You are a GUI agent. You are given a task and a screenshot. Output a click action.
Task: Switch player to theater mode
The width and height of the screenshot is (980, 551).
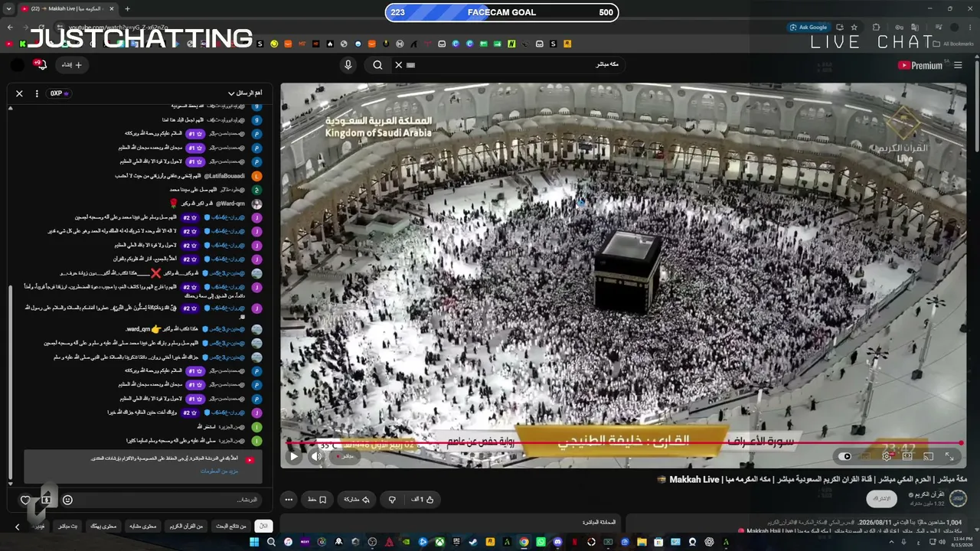pyautogui.click(x=907, y=456)
